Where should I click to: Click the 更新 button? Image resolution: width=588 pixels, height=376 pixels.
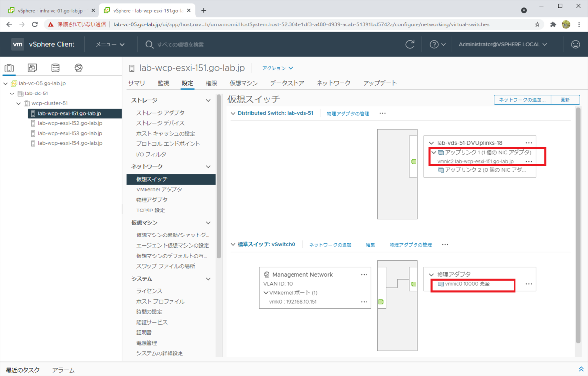[x=565, y=100]
